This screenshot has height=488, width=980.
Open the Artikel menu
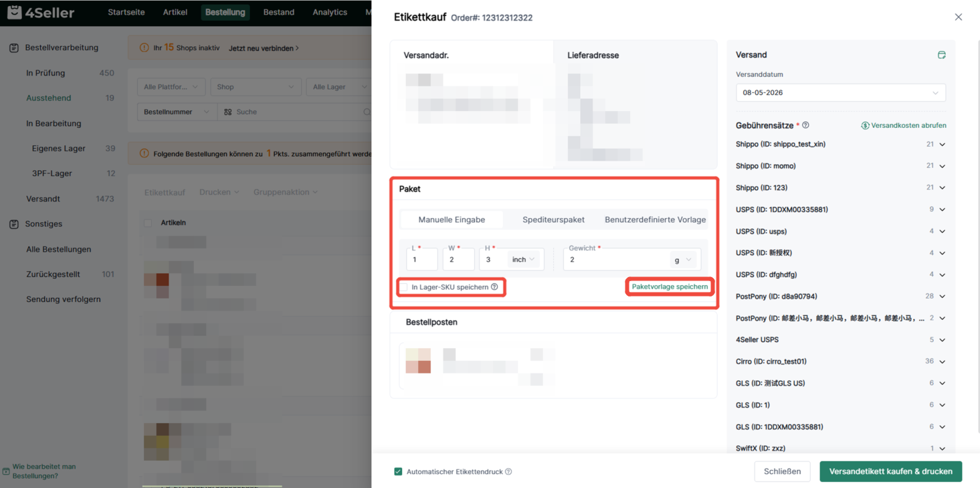[x=175, y=12]
